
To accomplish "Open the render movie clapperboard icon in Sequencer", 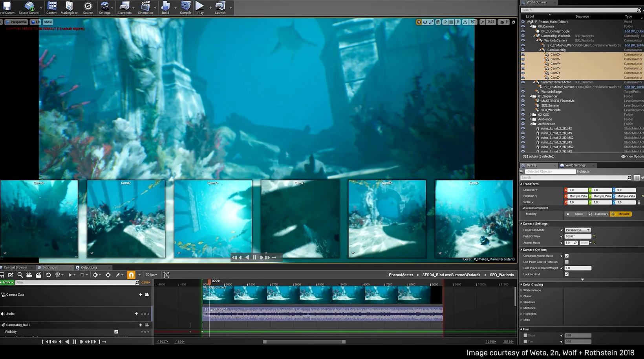I will click(x=38, y=274).
